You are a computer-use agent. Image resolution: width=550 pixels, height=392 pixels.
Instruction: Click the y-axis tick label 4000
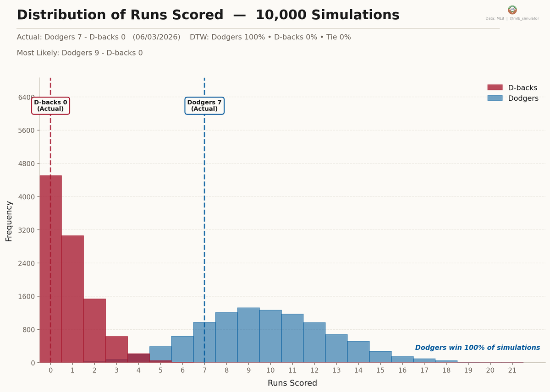click(x=26, y=197)
